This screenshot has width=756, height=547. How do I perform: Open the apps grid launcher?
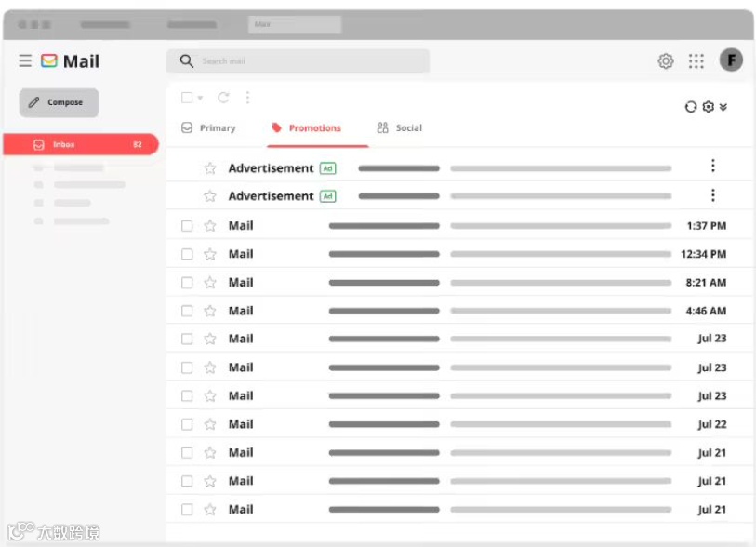tap(696, 60)
